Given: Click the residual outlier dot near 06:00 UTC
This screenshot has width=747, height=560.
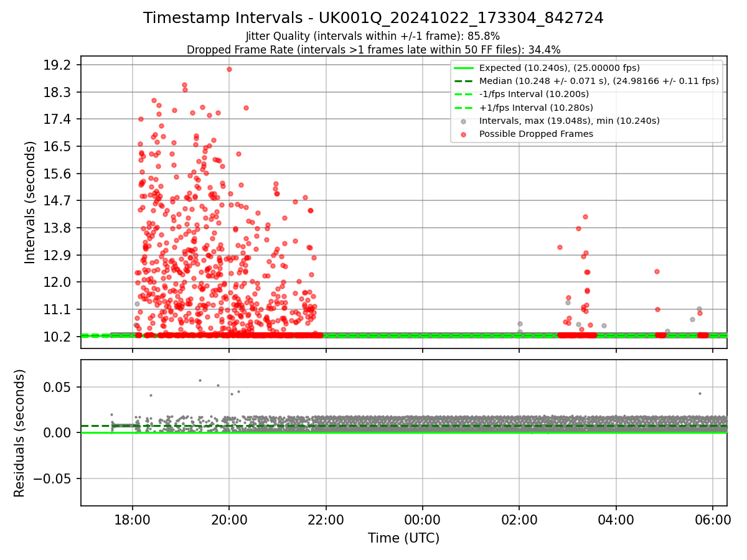Looking at the screenshot, I should tap(700, 393).
